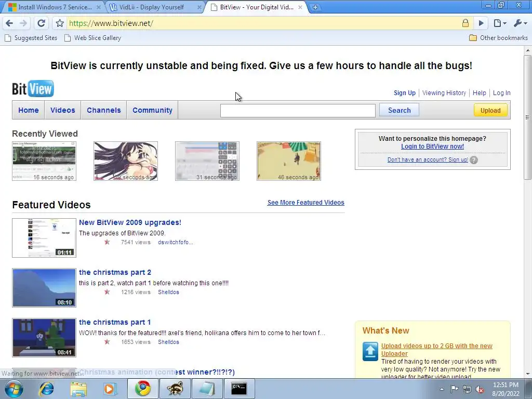532x399 pixels.
Task: Open dswitchfofo... uploader channel
Action: tap(176, 242)
